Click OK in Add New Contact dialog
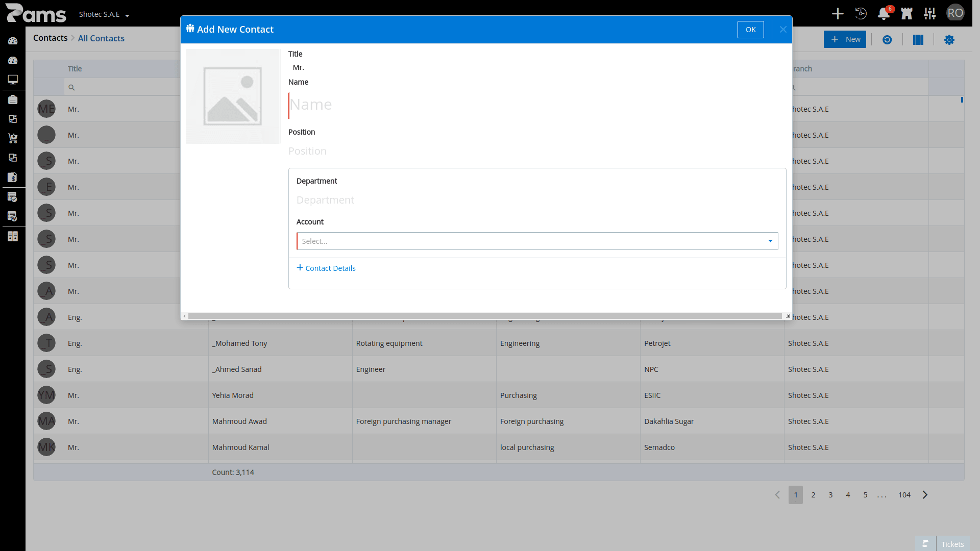 pyautogui.click(x=750, y=30)
